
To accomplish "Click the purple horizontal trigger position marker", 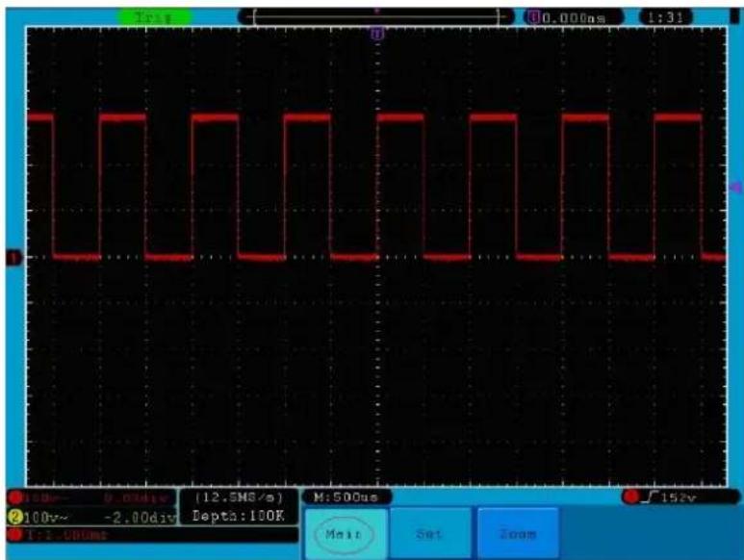I will 377,34.
